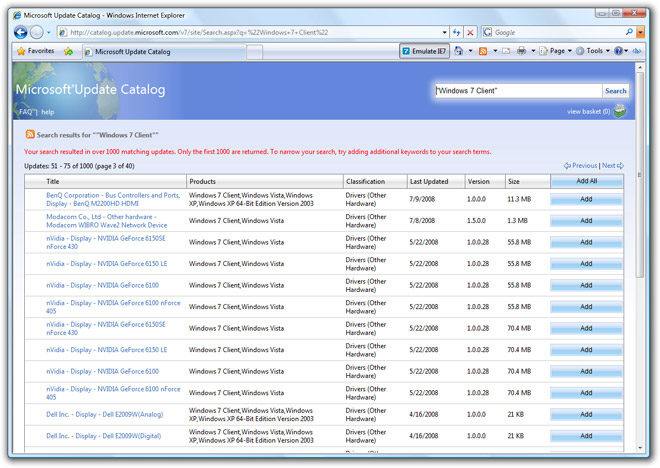
Task: Open a new blank tab
Action: click(255, 52)
